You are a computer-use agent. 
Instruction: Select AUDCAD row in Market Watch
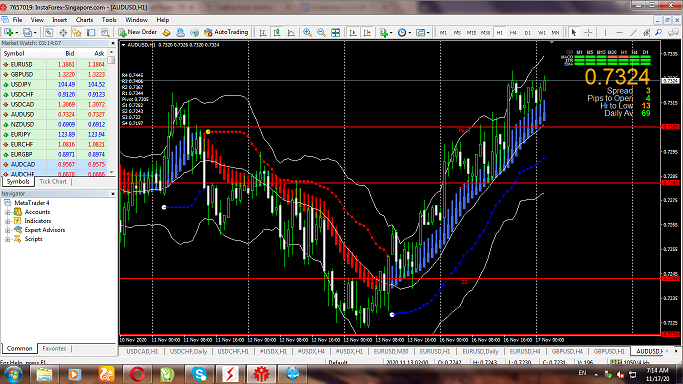[x=54, y=165]
